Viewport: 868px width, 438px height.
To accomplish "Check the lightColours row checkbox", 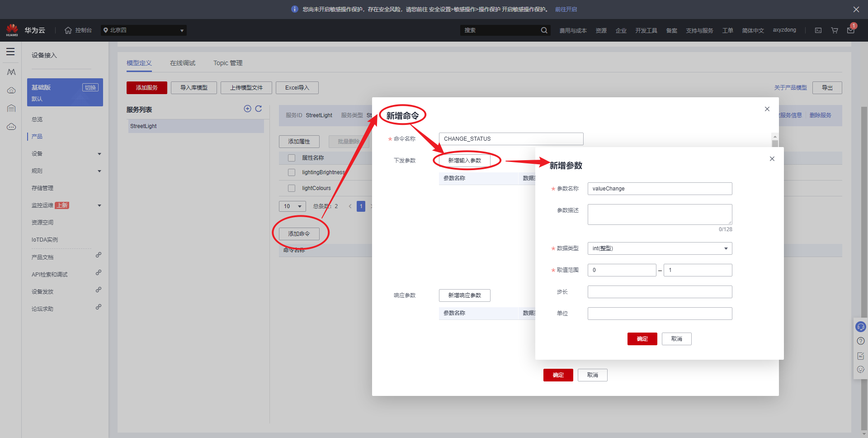I will point(292,188).
